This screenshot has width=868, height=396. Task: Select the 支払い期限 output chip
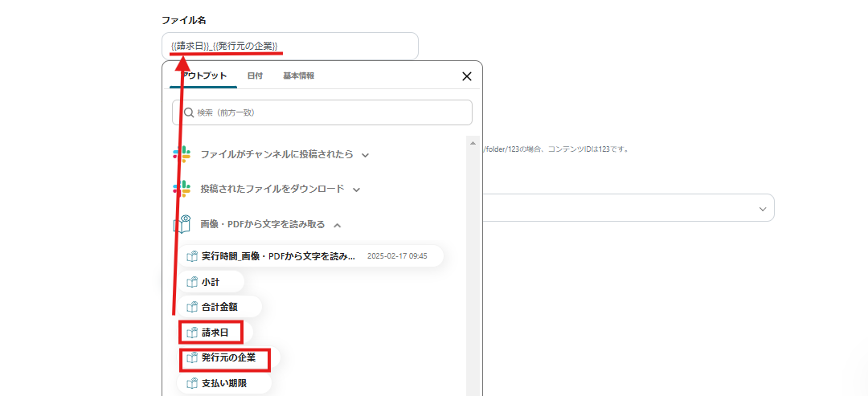224,382
